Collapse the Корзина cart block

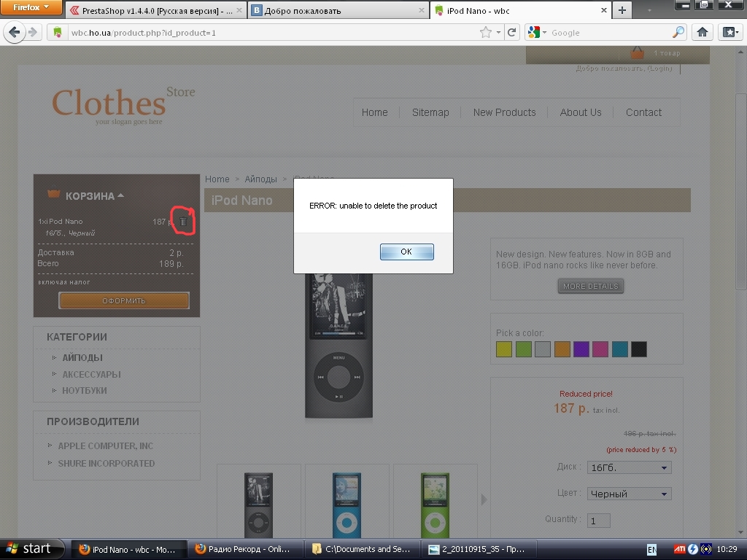tap(121, 195)
